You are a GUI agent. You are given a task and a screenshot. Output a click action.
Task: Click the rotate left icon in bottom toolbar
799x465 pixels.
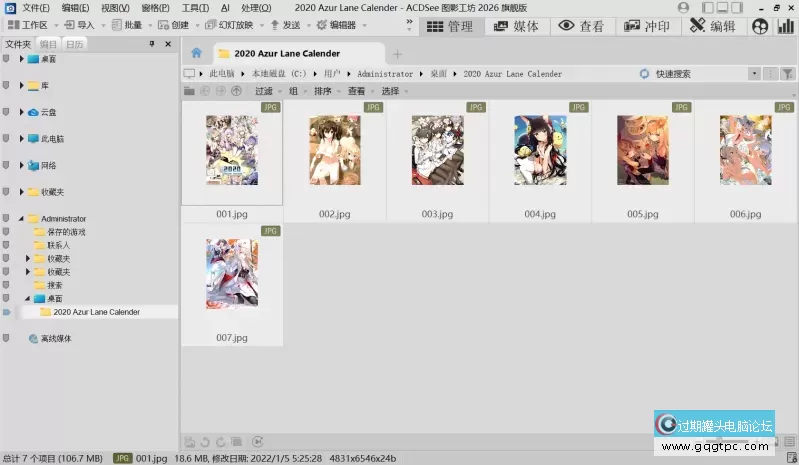pos(205,442)
